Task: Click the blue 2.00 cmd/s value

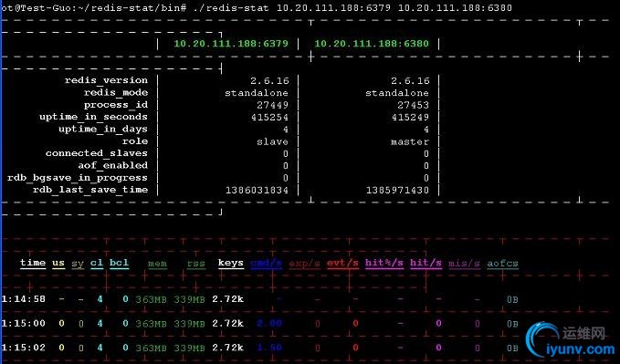Action: pos(269,324)
